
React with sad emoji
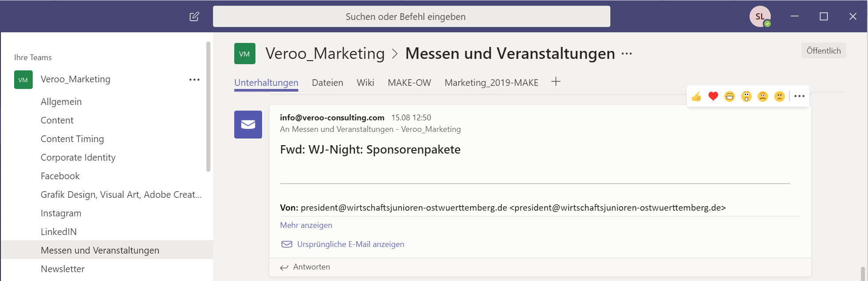[x=763, y=96]
